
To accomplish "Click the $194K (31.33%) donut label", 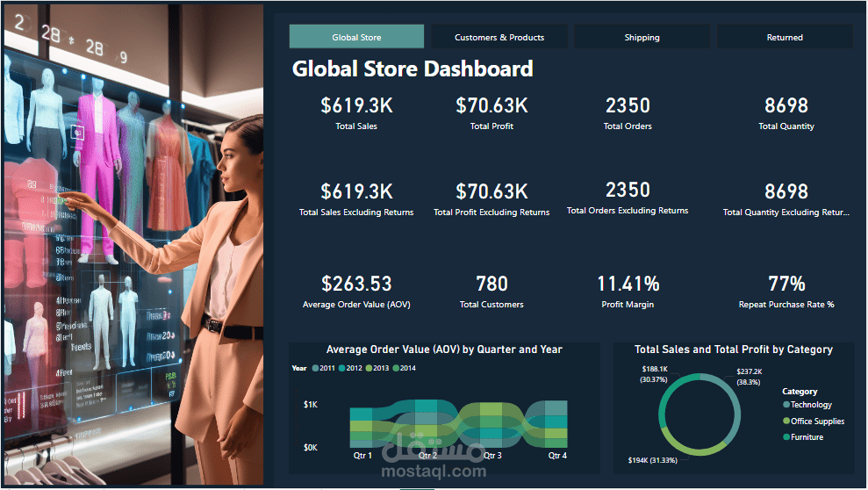I will pos(653,460).
